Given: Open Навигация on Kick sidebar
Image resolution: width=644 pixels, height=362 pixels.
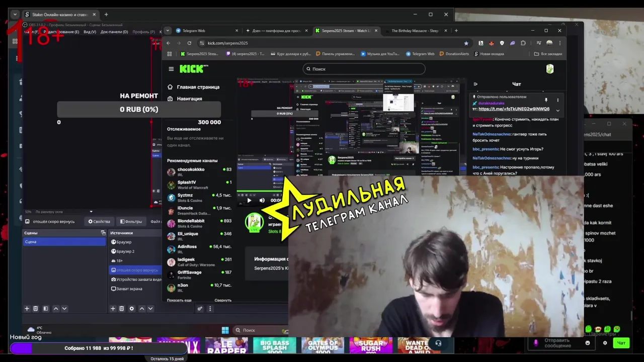Looking at the screenshot, I should [185, 99].
